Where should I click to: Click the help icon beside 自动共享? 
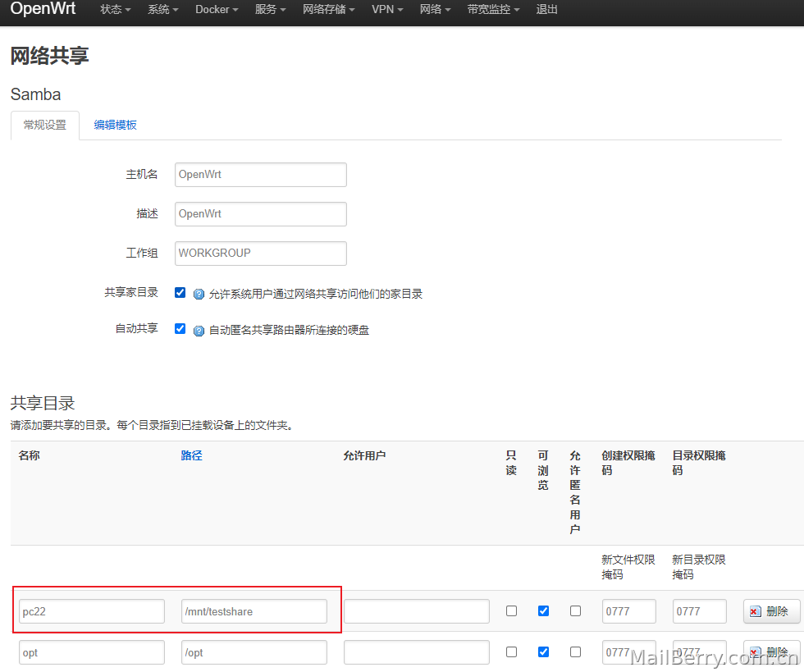click(199, 331)
